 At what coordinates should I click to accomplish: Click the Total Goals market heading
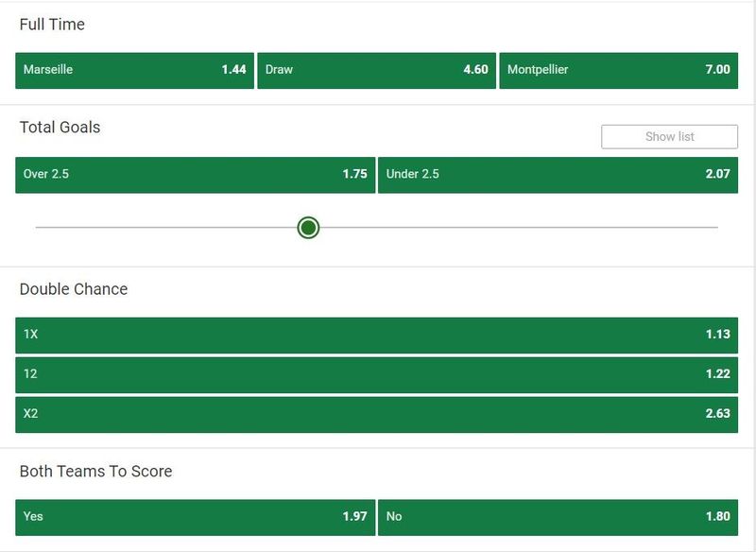[60, 128]
